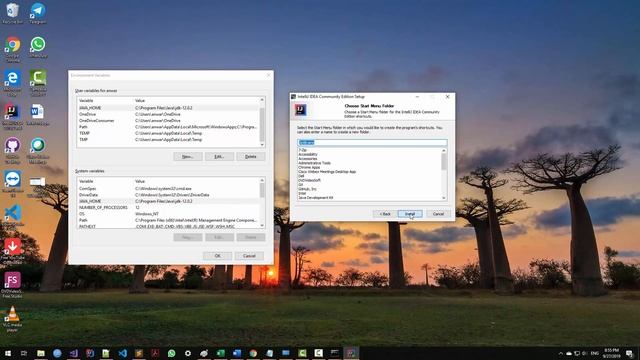Click the Start Menu folder name field
640x360 pixels.
372,142
